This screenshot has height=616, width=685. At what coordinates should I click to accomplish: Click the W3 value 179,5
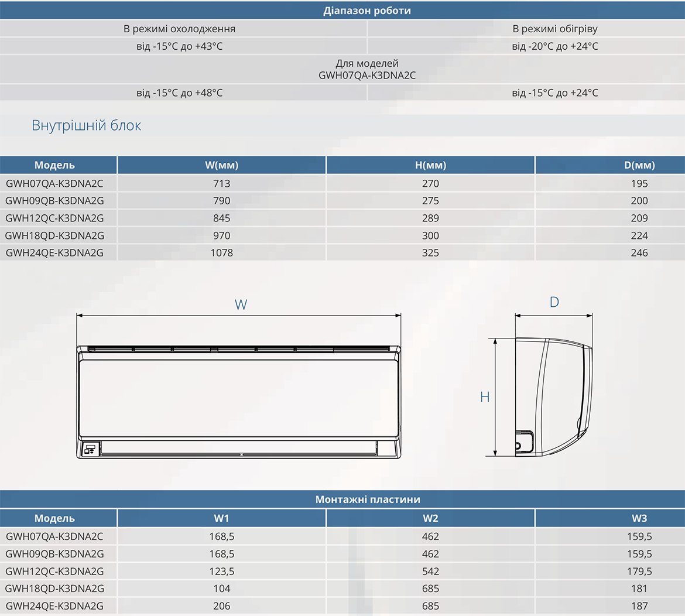click(x=639, y=571)
